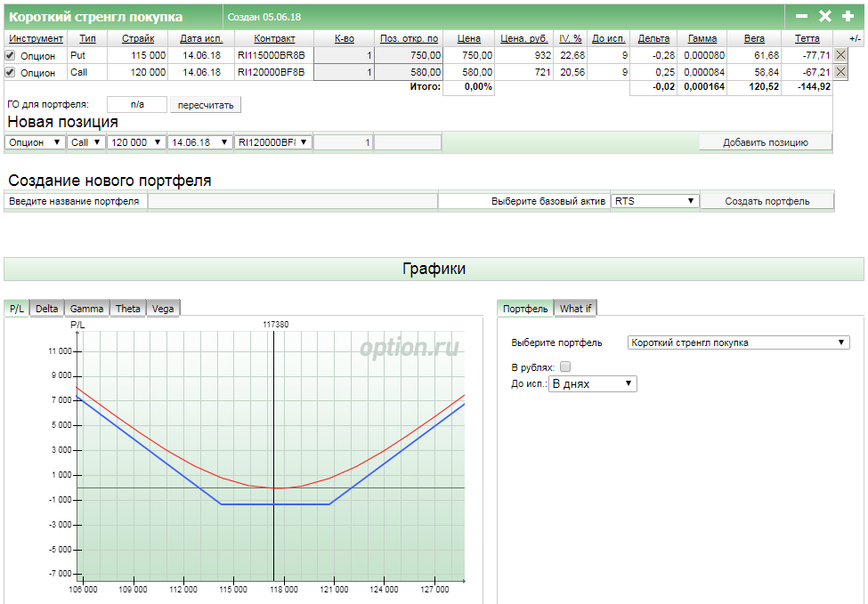
Task: Sort by the 'IV, %' column header
Action: pyautogui.click(x=570, y=39)
